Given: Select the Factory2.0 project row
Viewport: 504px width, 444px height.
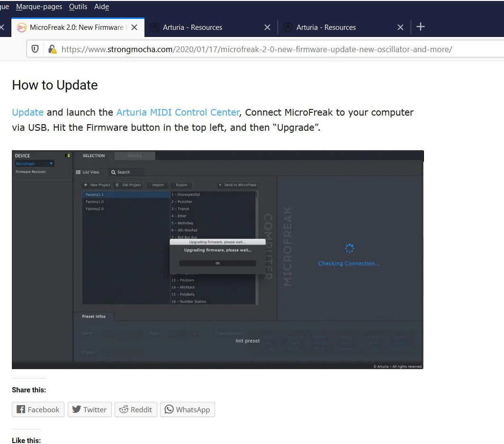Looking at the screenshot, I should point(126,208).
